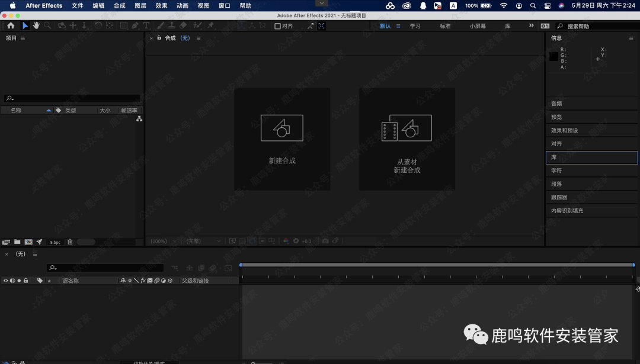Enable the 对齐 snapping checkbox
The image size is (640, 364).
point(277,26)
